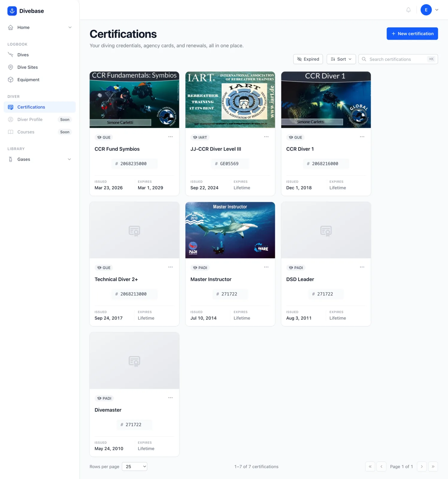Click the Divemaster title
This screenshot has width=448, height=479.
point(108,410)
